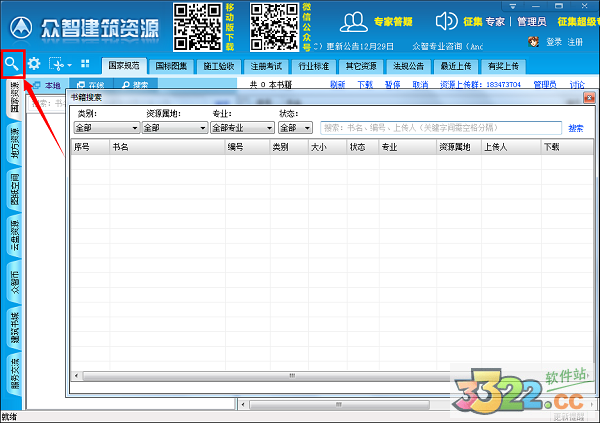Screen dimensions: 600x423
Task: Close the 书籍搜索 dialog
Action: (589, 98)
